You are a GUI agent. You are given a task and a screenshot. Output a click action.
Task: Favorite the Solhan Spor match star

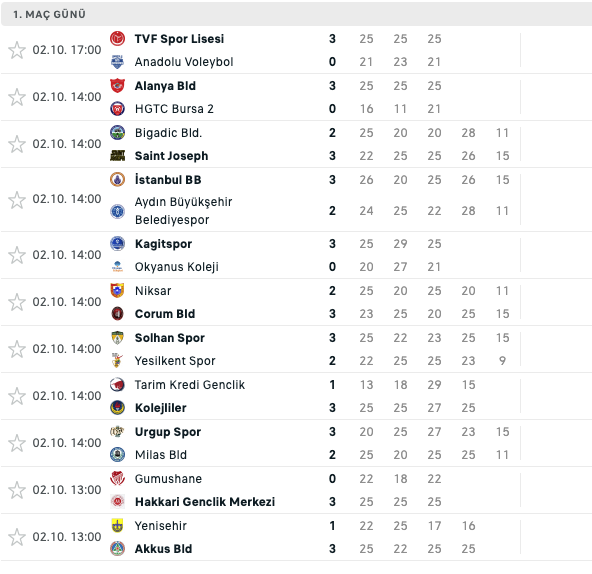pyautogui.click(x=17, y=349)
